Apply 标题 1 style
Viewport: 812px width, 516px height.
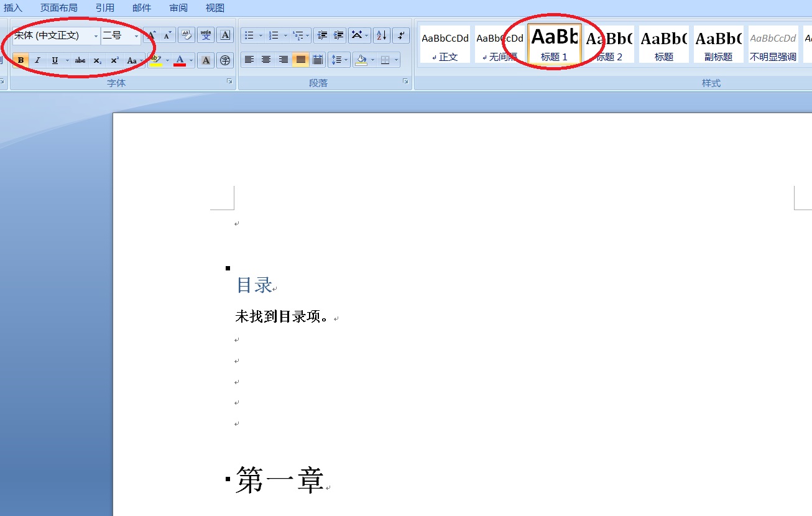click(555, 44)
